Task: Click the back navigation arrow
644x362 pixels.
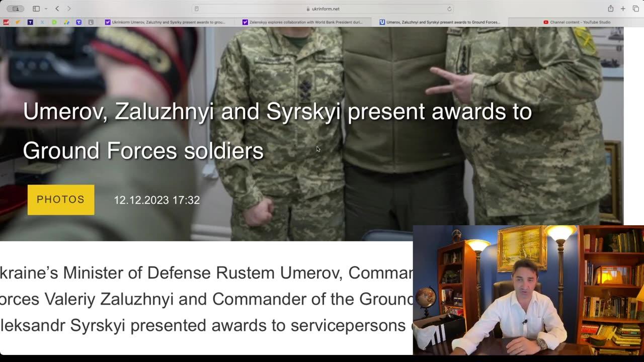Action: click(x=57, y=9)
